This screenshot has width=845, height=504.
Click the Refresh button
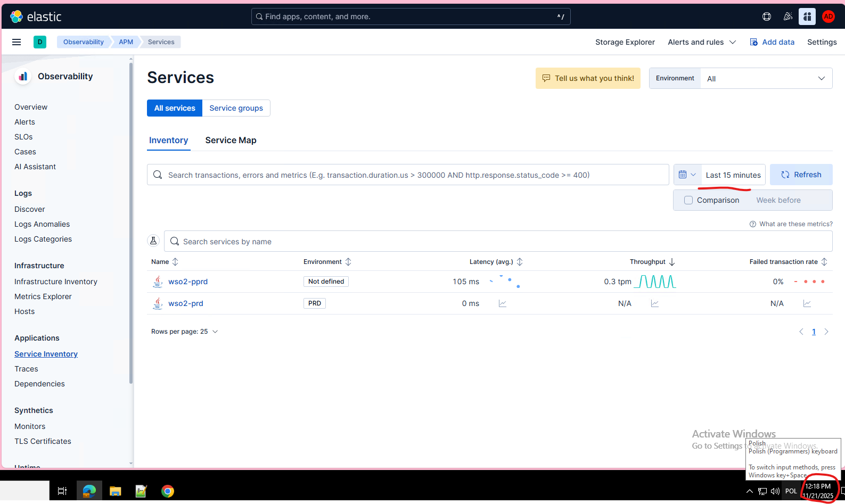(x=801, y=175)
